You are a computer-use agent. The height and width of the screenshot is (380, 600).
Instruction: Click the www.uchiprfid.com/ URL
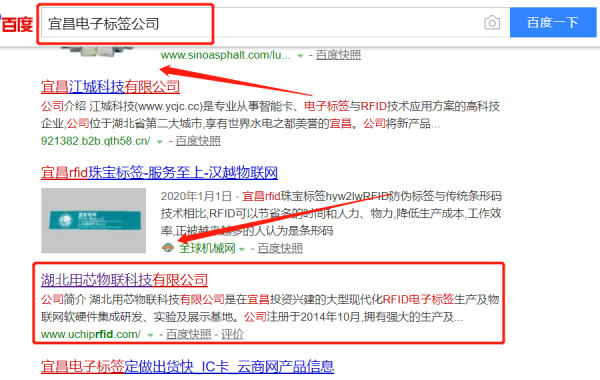[91, 334]
